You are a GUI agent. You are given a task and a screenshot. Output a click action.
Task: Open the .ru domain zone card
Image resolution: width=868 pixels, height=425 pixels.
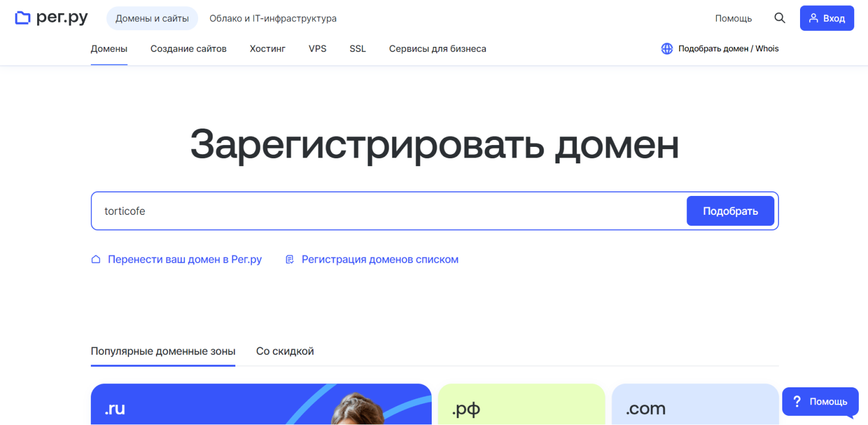(x=261, y=404)
